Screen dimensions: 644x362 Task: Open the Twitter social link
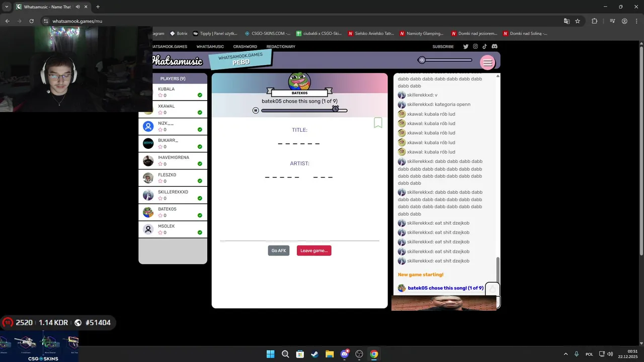point(465,46)
